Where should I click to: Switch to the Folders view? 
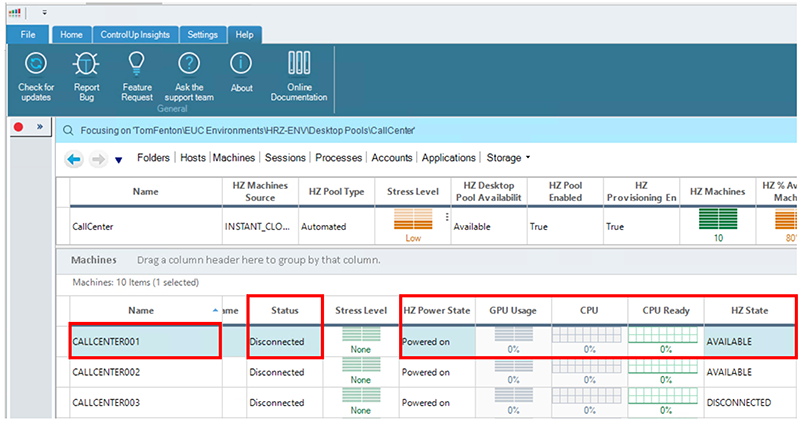coord(153,158)
